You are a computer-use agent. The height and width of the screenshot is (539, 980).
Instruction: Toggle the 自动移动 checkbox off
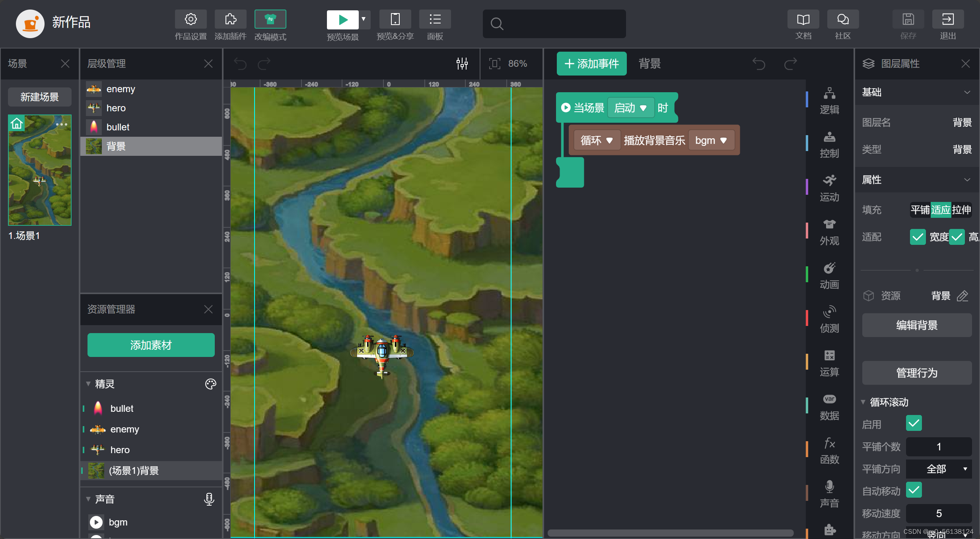coord(914,490)
